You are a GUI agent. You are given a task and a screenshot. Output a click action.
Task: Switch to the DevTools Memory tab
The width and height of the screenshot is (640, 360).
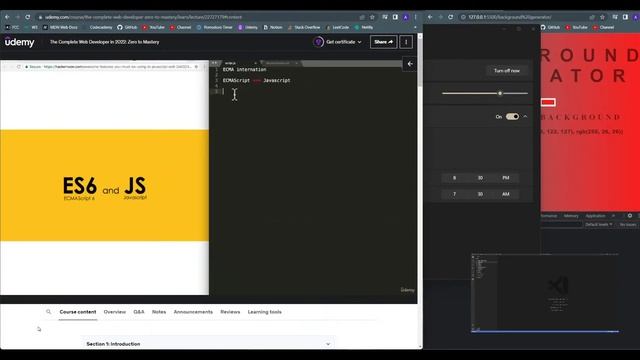[x=571, y=216]
